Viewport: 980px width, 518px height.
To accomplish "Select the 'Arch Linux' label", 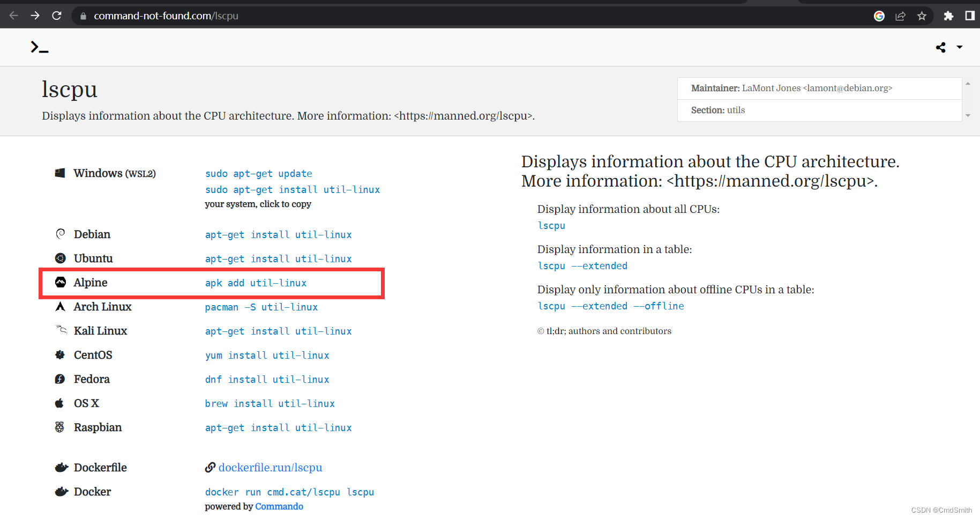I will (102, 307).
